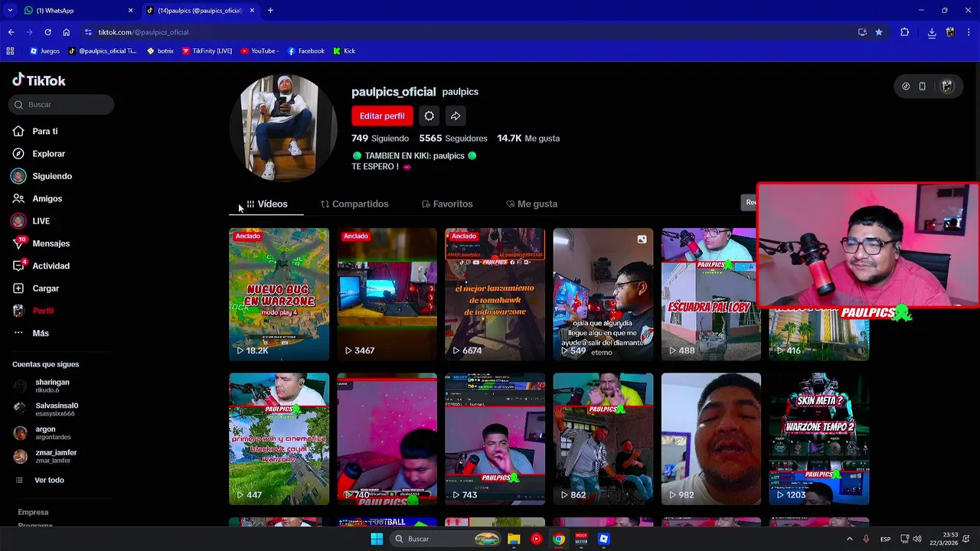Open YouTube Music from the taskbar

click(536, 539)
